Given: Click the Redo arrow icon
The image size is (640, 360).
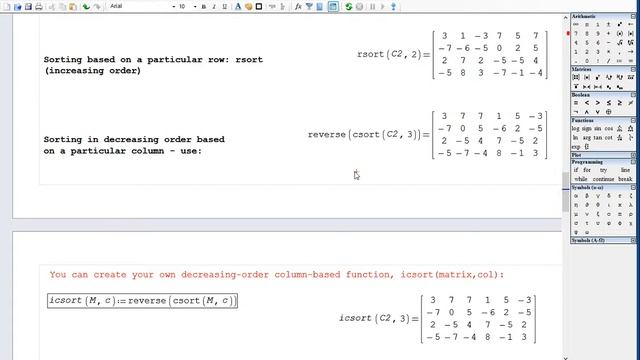Looking at the screenshot, I should pos(97,7).
